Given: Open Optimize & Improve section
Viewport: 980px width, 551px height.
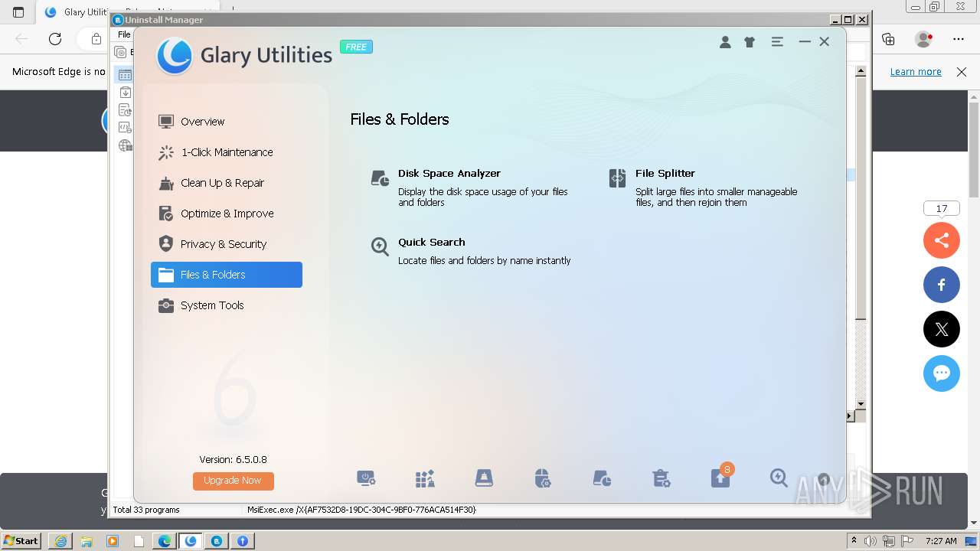Looking at the screenshot, I should tap(227, 214).
